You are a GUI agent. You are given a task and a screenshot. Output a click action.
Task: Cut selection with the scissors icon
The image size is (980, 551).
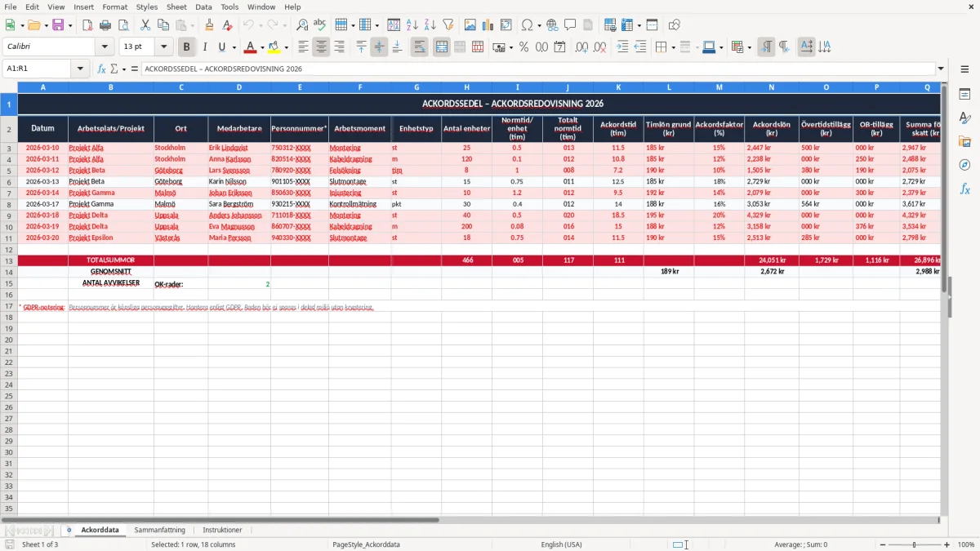point(145,25)
